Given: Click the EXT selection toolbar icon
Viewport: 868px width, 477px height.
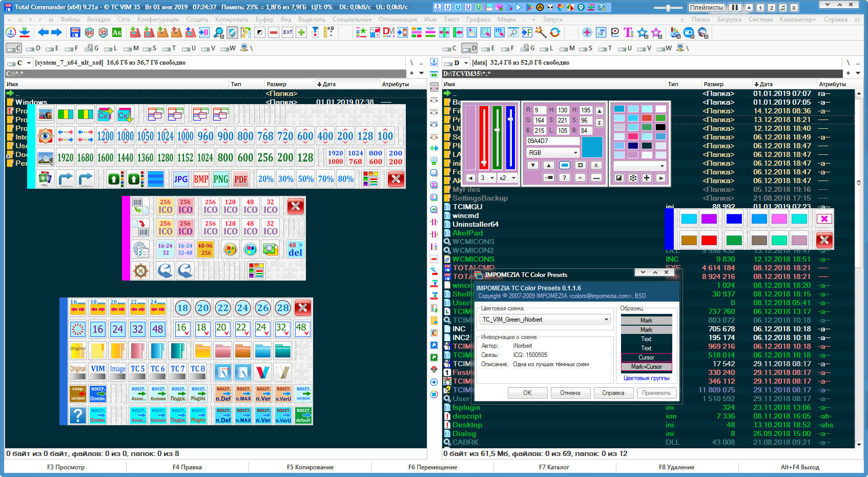Looking at the screenshot, I should (x=287, y=32).
